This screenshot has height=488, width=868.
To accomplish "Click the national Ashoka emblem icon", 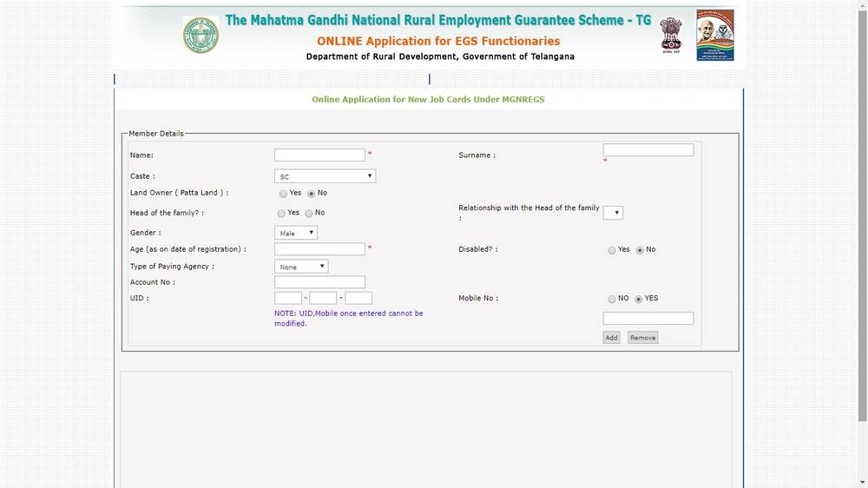I will (x=671, y=36).
